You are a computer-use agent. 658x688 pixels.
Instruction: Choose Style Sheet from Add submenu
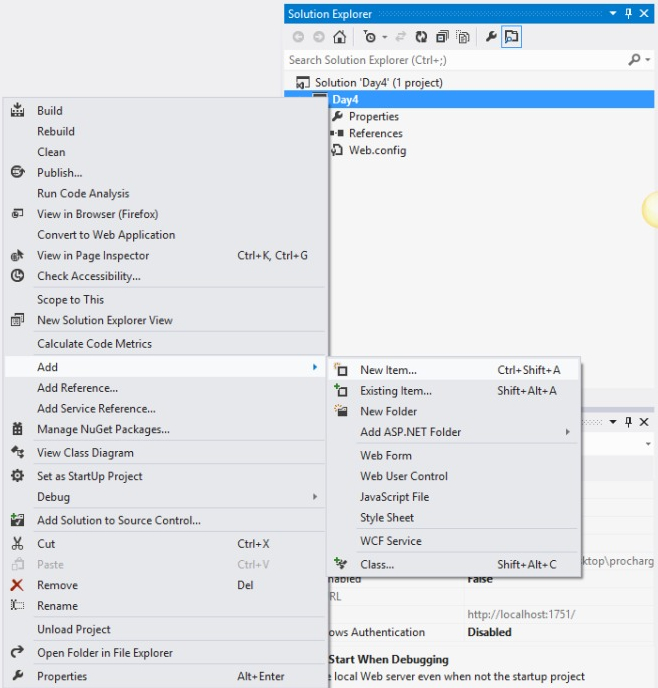(x=387, y=518)
